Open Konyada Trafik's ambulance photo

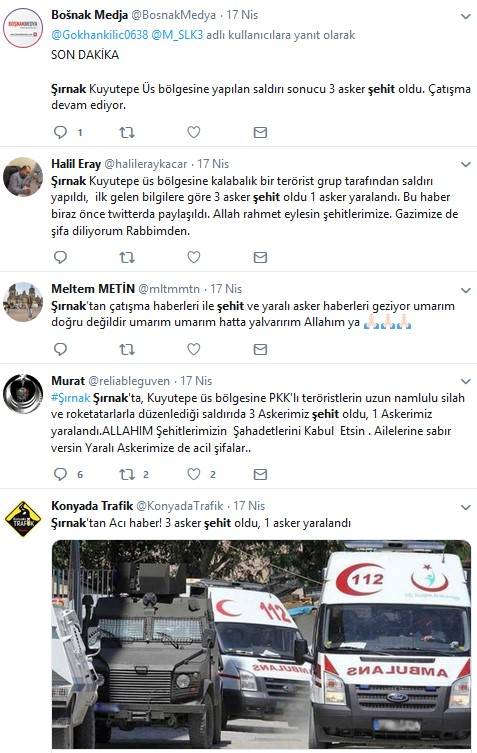pos(261,644)
